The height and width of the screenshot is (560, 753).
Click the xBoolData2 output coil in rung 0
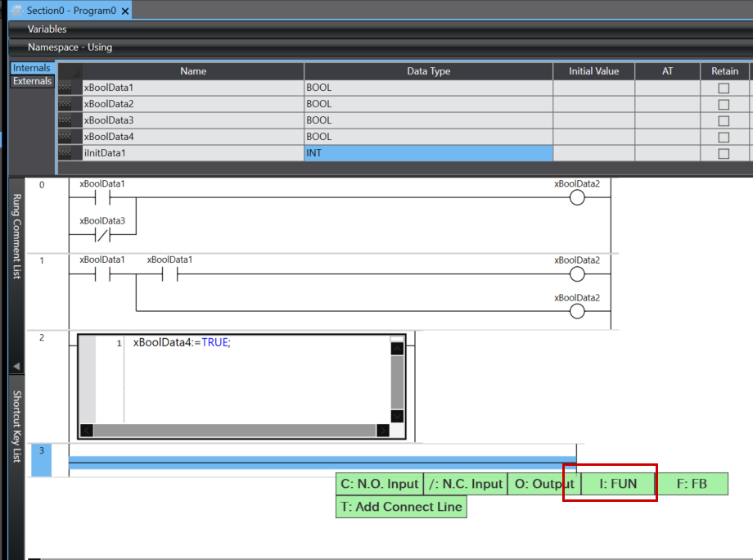[x=577, y=198]
